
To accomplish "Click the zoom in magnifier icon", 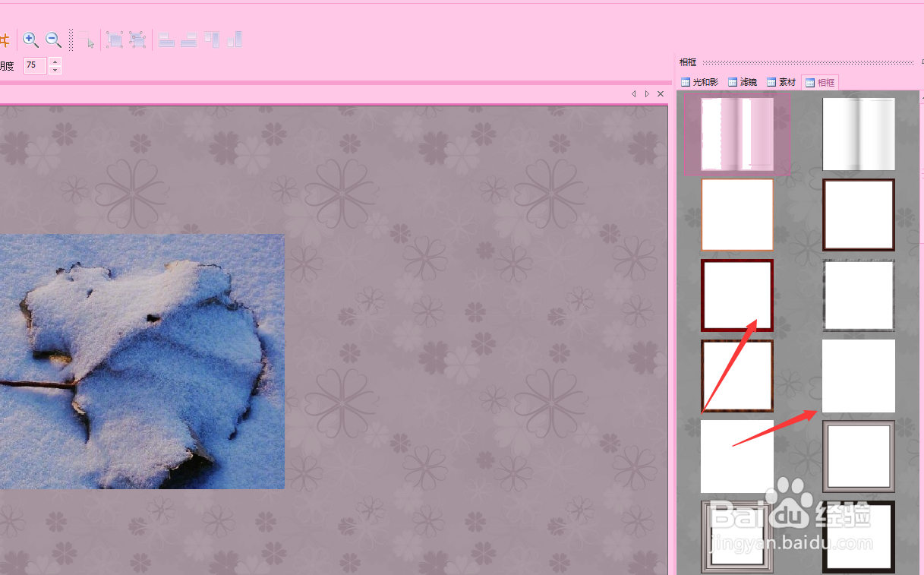I will 30,40.
